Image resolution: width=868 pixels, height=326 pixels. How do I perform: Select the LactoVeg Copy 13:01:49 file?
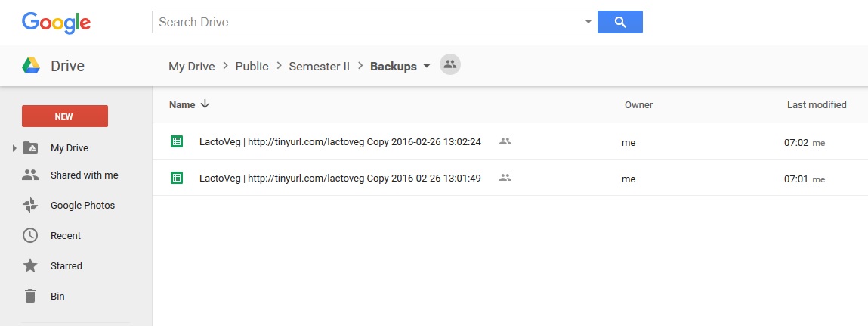[340, 179]
